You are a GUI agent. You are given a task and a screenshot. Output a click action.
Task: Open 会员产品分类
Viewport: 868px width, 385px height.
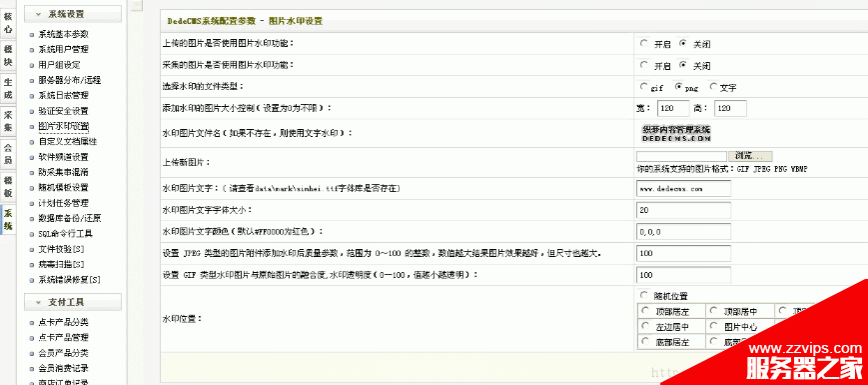[x=63, y=353]
